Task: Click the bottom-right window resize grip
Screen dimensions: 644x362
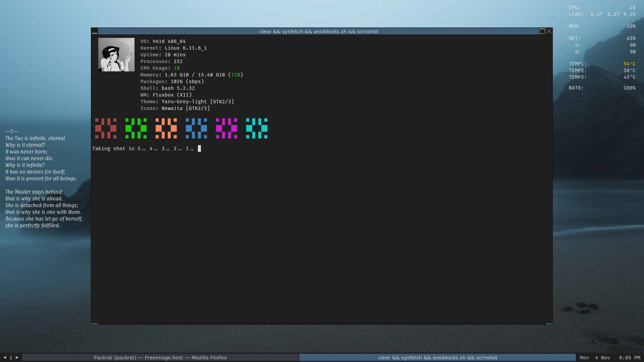Action: (x=549, y=324)
